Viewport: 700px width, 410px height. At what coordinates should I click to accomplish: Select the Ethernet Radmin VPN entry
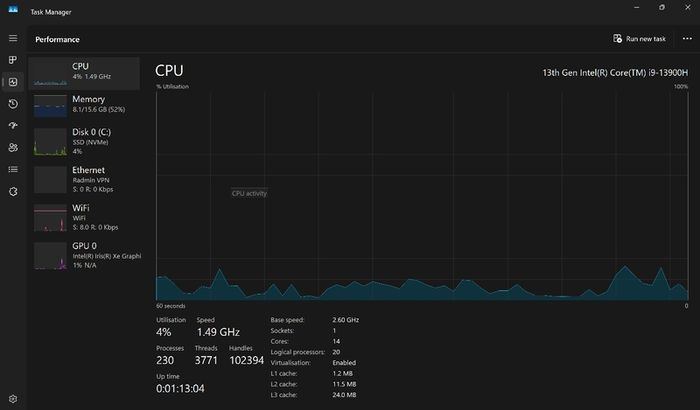[x=85, y=180]
